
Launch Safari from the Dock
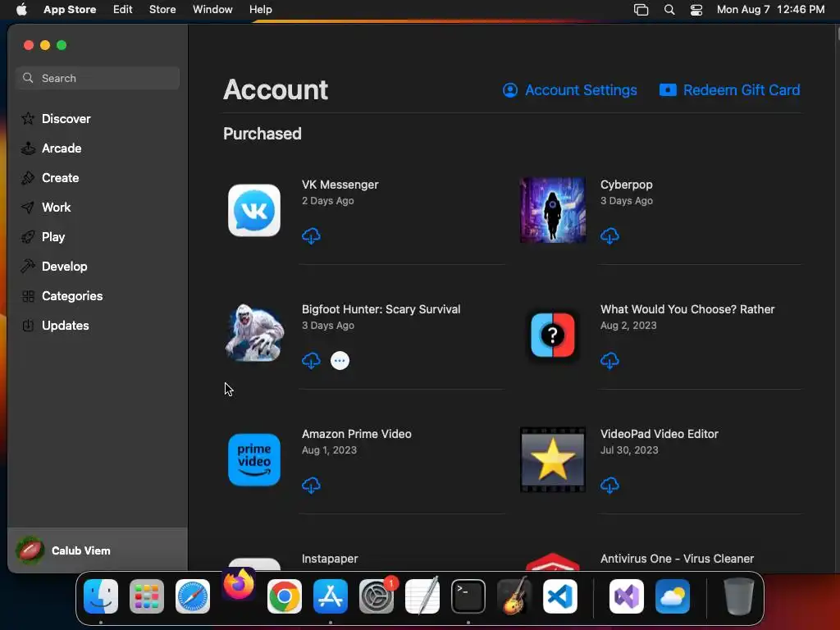[193, 596]
